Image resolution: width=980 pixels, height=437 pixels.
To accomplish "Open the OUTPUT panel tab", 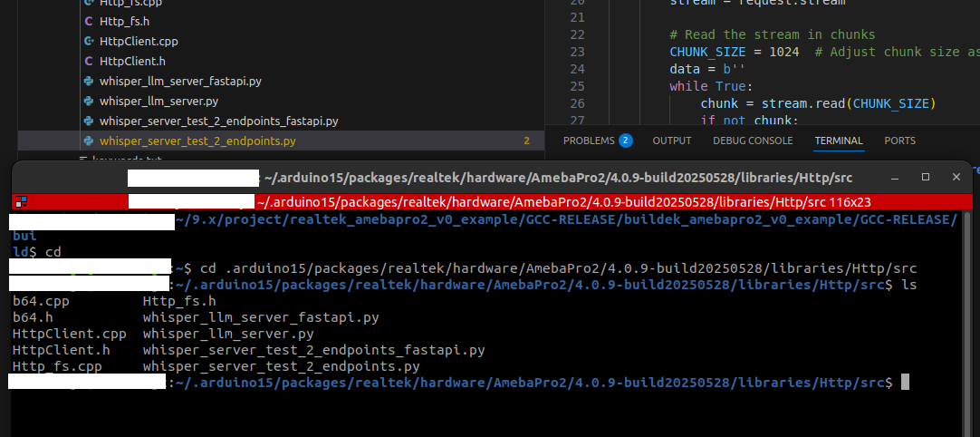I will click(671, 141).
